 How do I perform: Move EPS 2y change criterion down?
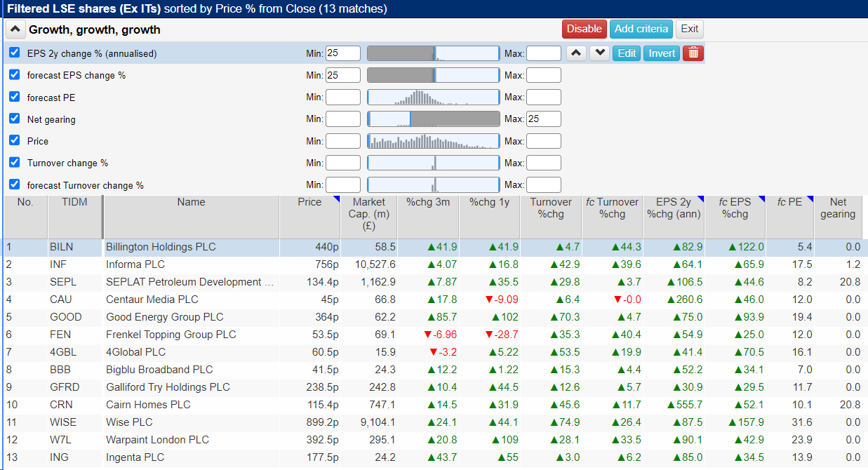click(599, 53)
